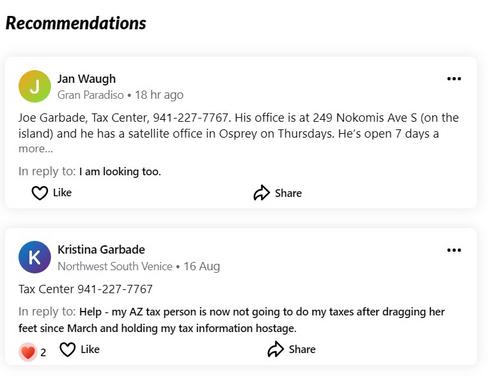This screenshot has width=495, height=376.
Task: Click the Share label on Jan Waugh's post
Action: pos(288,193)
